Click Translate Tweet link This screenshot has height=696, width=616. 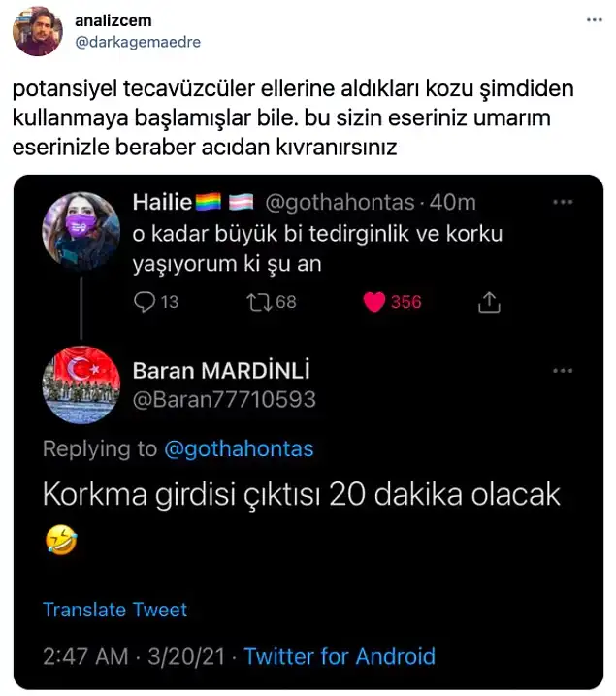click(114, 610)
